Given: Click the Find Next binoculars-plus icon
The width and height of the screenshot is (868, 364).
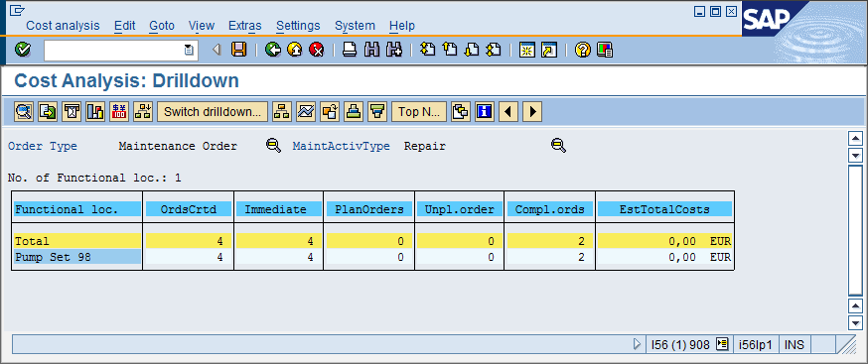Looking at the screenshot, I should coord(393,50).
